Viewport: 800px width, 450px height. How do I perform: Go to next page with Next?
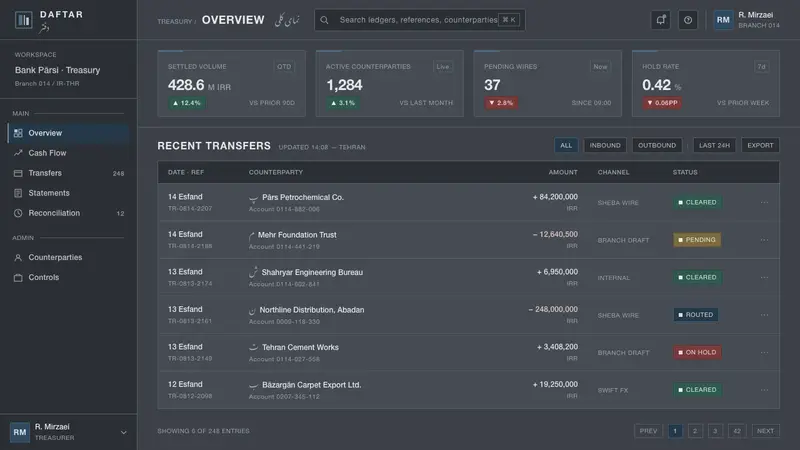[765, 431]
